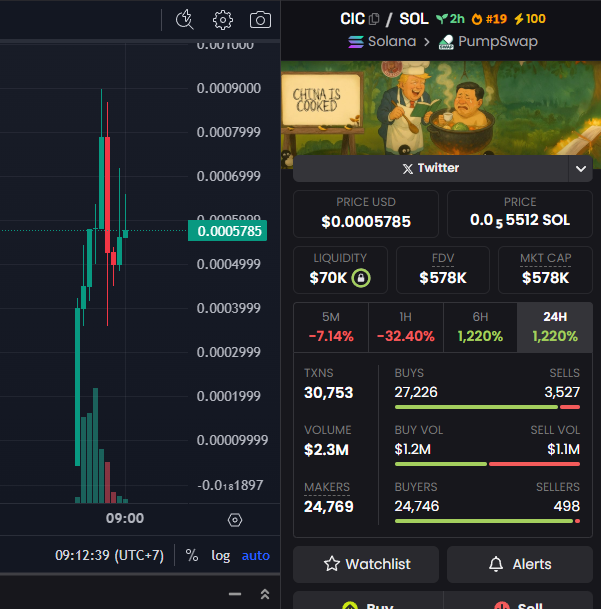Click the Buy button
Viewport: 601px width, 609px height.
point(368,600)
